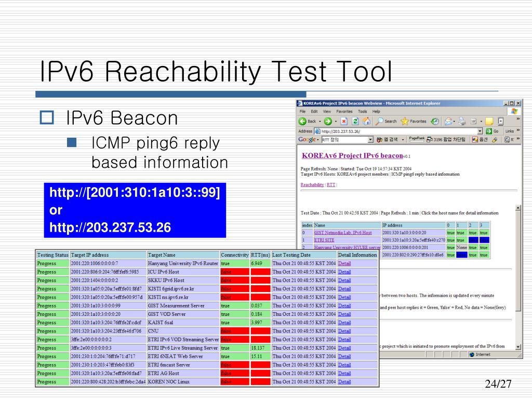Open the Address bar URL dropdown

[480, 131]
